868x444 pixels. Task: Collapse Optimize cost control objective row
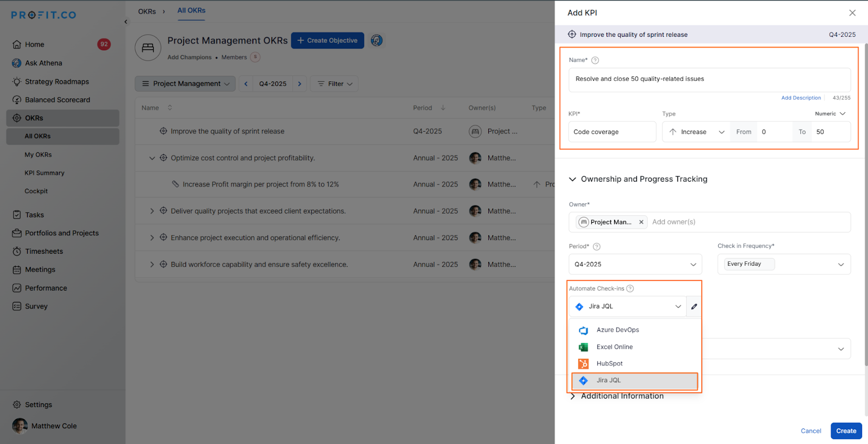coord(152,158)
